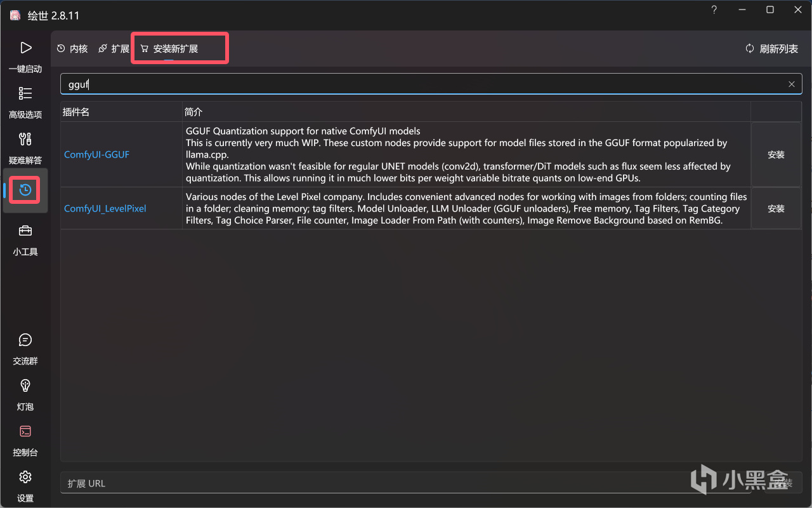Open 疑难解答 troubleshooting section
Screen dimensions: 812x508
(x=25, y=147)
